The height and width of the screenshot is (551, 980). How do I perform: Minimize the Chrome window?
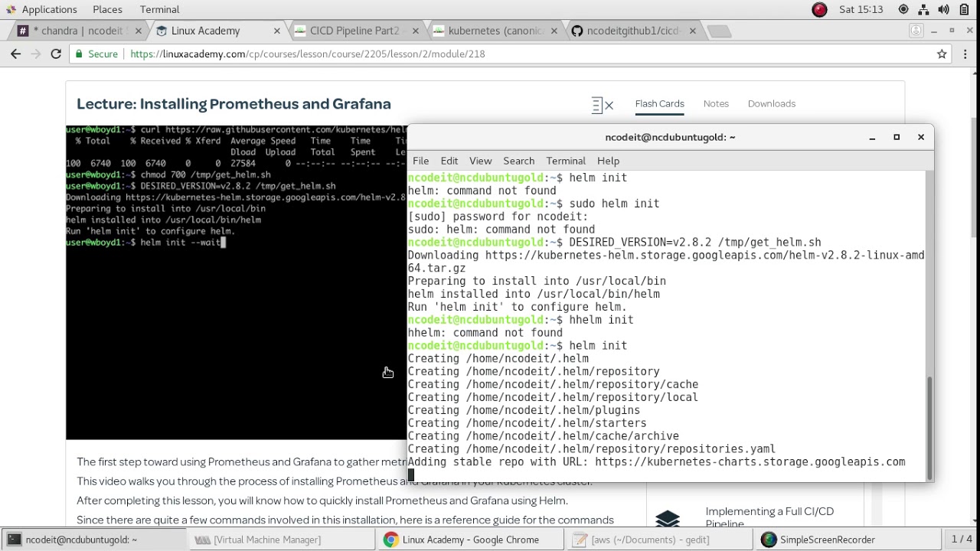pyautogui.click(x=934, y=31)
